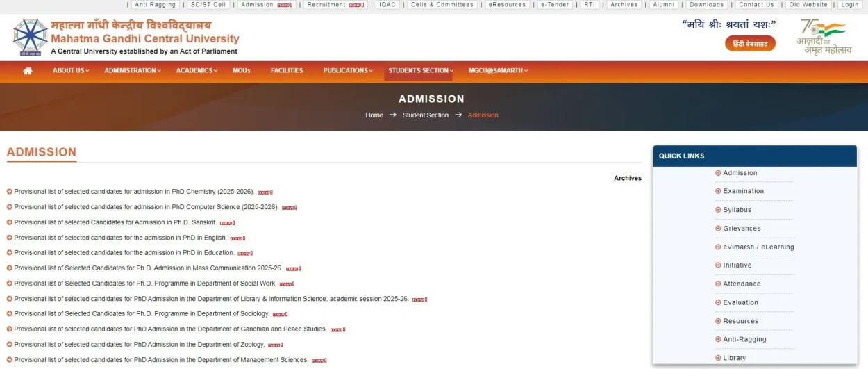Click circle icon before Library quick link
The image size is (868, 369).
coord(718,358)
